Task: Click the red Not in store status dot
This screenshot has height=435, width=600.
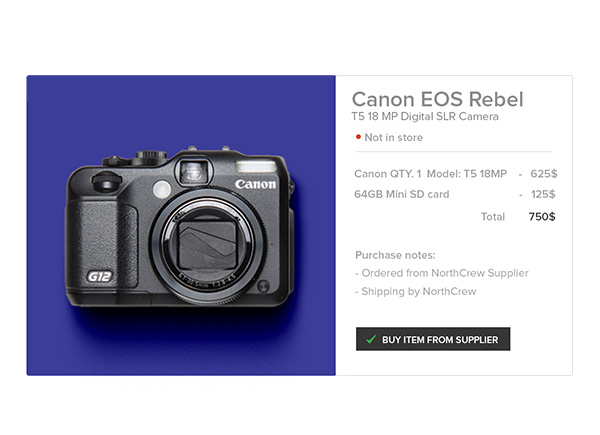Action: [358, 137]
